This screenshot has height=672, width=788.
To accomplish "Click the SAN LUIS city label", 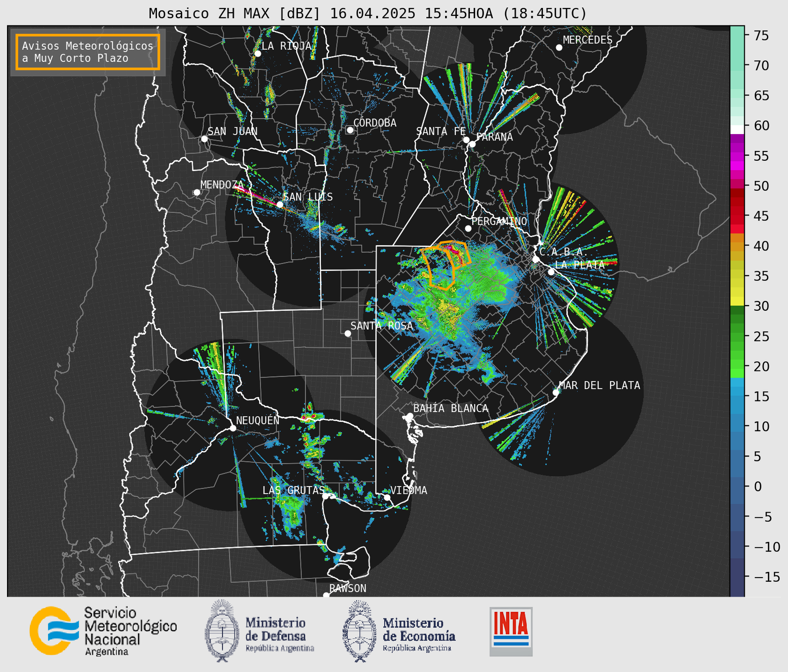I will 308,197.
